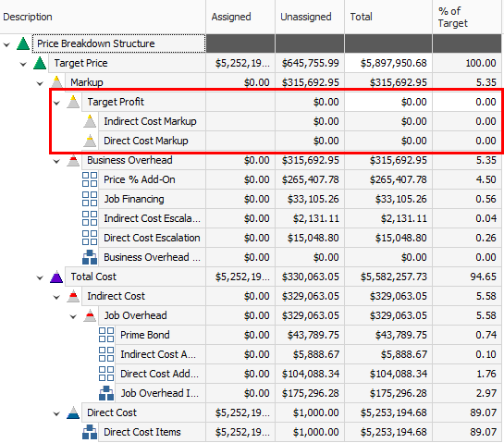Click the blue Direct Cost triangle icon

(73, 412)
